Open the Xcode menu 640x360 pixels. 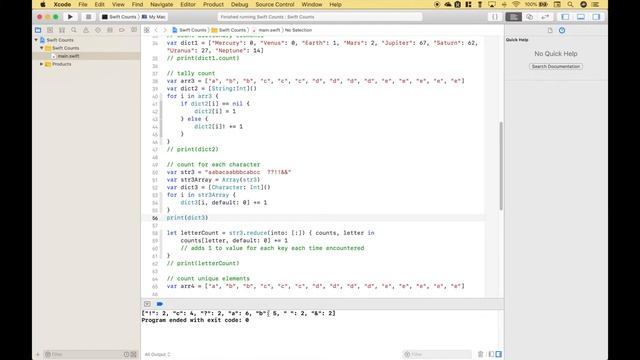(62, 4)
